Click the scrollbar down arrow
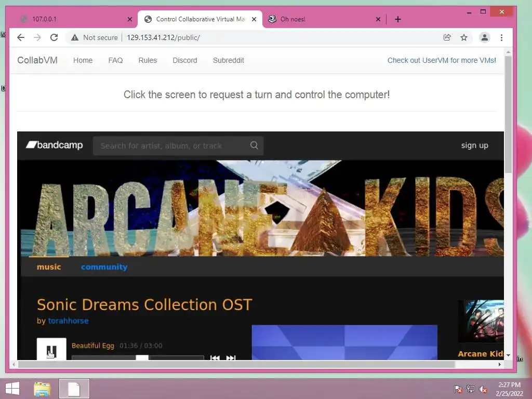532x399 pixels. 508,355
